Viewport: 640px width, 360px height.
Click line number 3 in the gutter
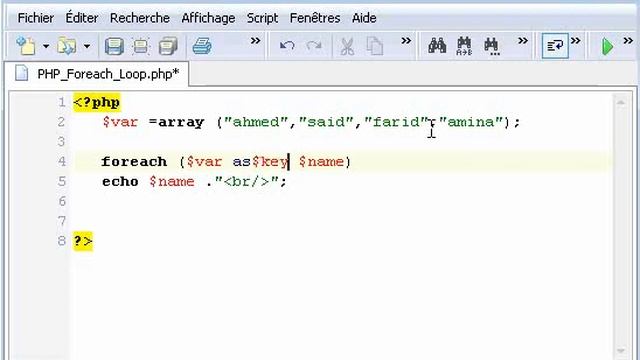pyautogui.click(x=61, y=142)
